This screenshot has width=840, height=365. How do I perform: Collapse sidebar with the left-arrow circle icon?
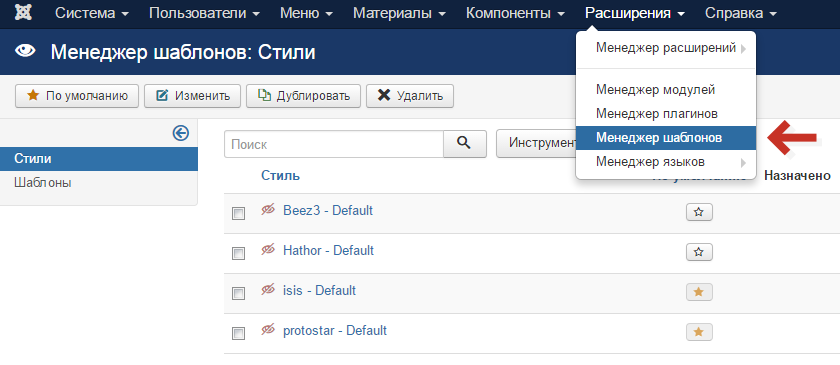click(x=181, y=133)
